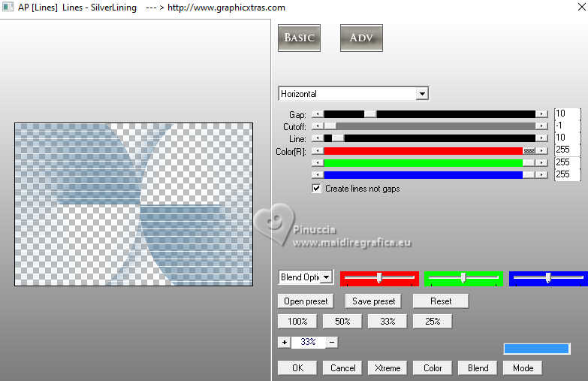
Task: Click the Blend button
Action: 478,368
